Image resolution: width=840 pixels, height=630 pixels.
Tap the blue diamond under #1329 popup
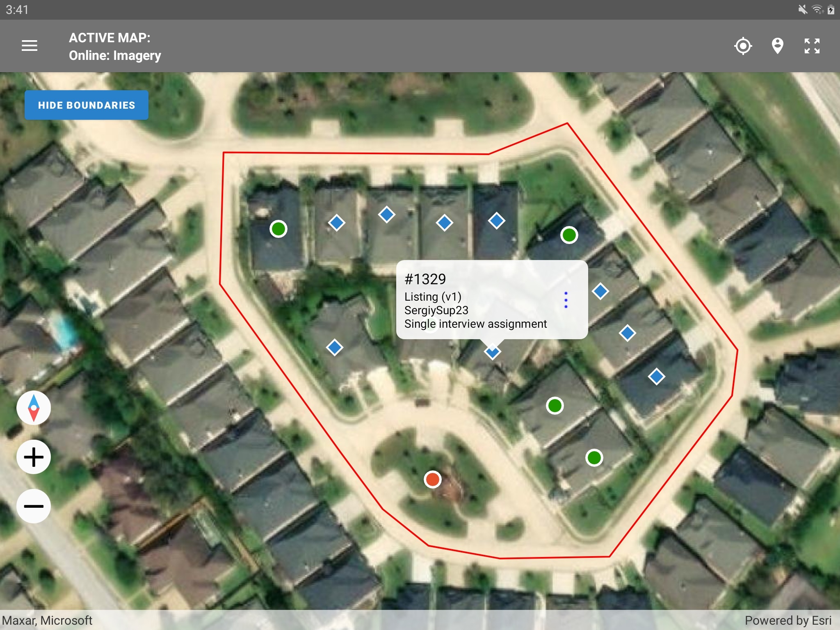coord(492,353)
